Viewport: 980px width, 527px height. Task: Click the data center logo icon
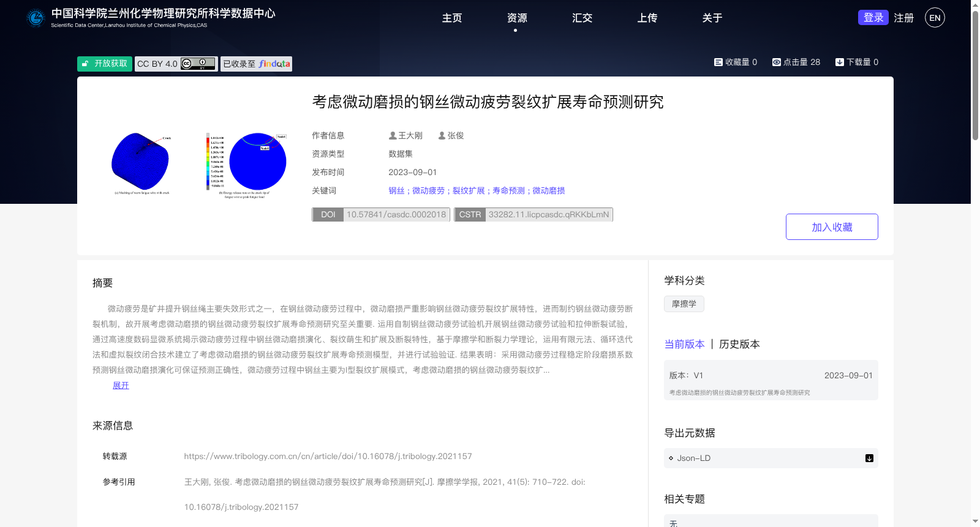point(36,18)
